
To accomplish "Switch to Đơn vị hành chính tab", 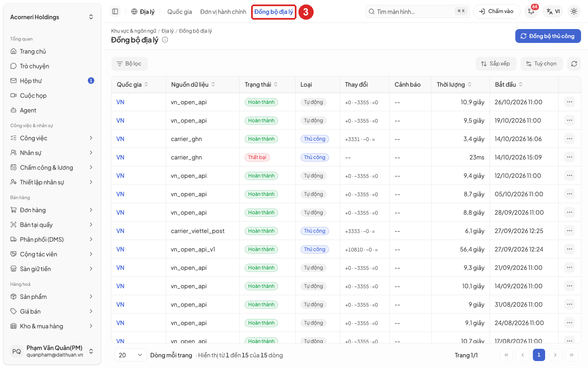I will tap(223, 12).
